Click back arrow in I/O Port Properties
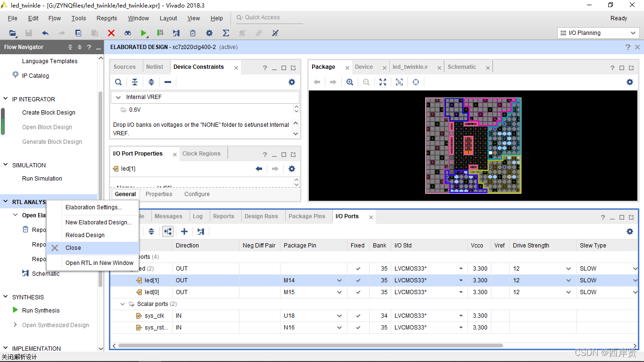Screen dimensions: 644x362 coord(259,169)
